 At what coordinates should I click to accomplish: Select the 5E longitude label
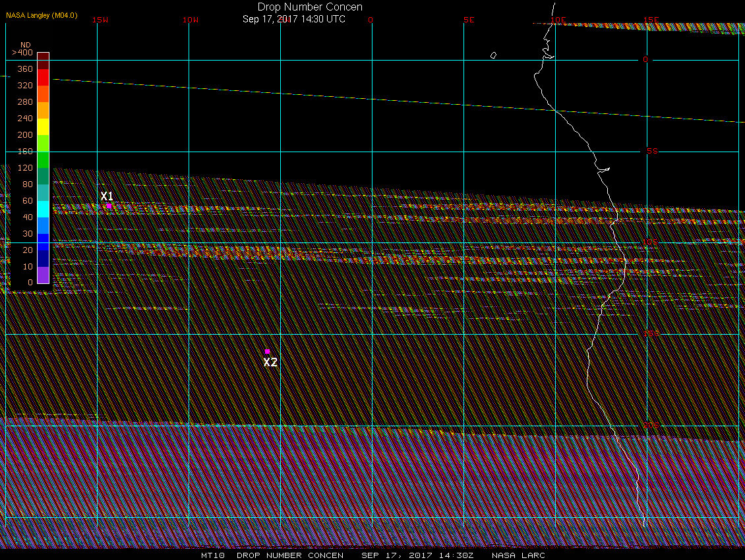pyautogui.click(x=469, y=20)
